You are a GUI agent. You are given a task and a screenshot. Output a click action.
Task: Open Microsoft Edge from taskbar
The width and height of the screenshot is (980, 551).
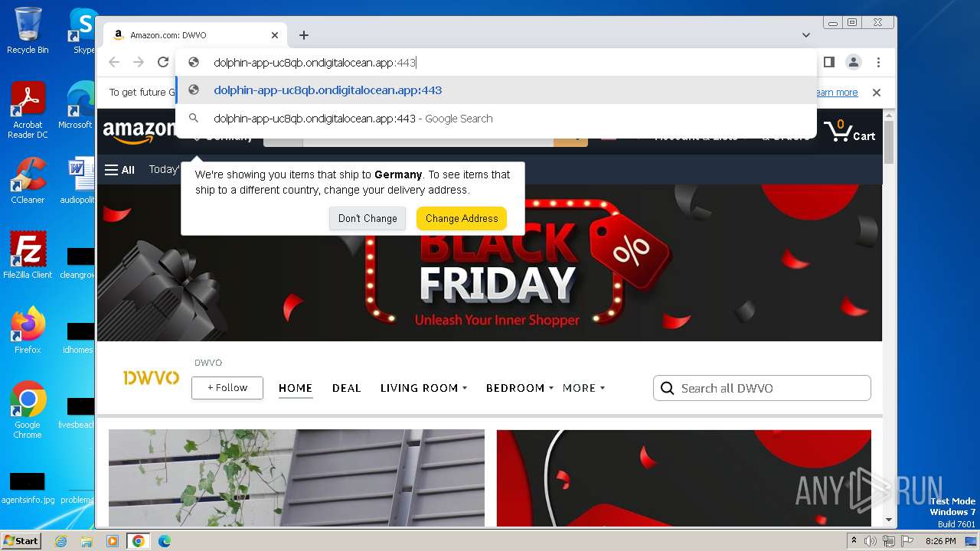point(165,541)
